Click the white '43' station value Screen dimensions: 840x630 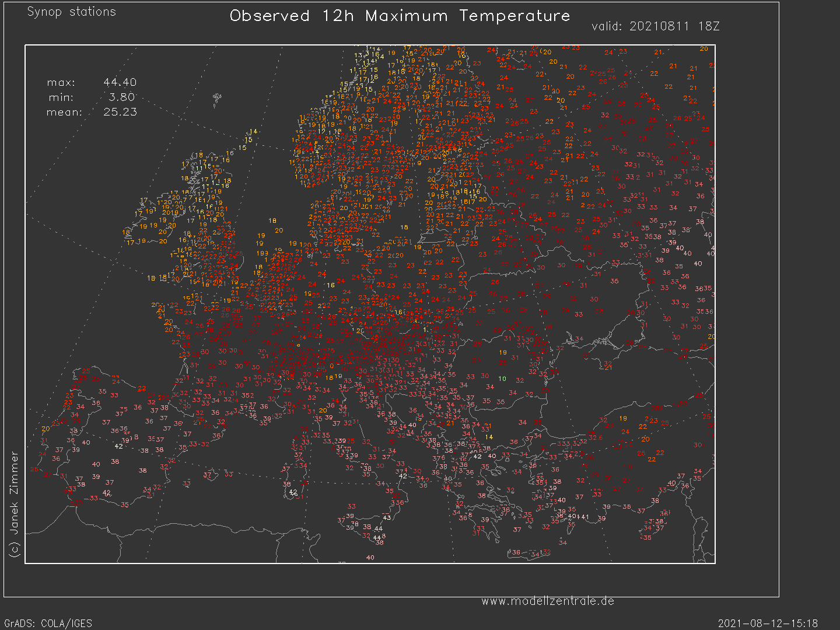click(x=387, y=518)
